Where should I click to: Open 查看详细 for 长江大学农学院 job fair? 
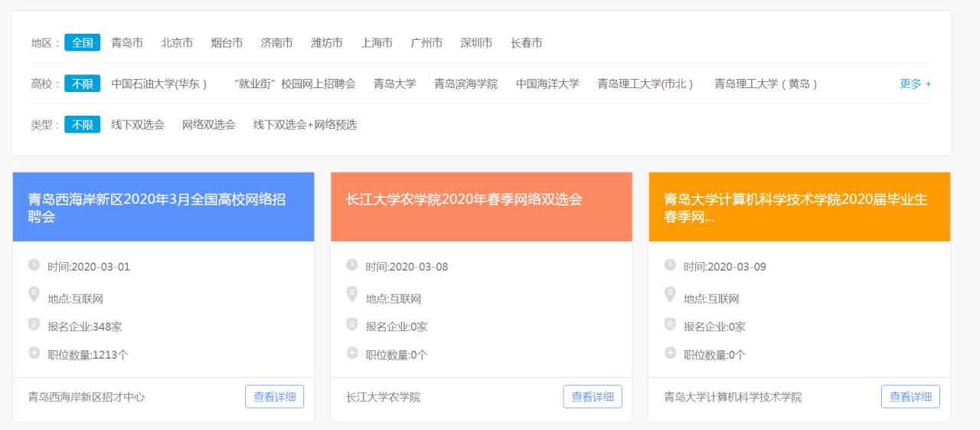pos(593,396)
